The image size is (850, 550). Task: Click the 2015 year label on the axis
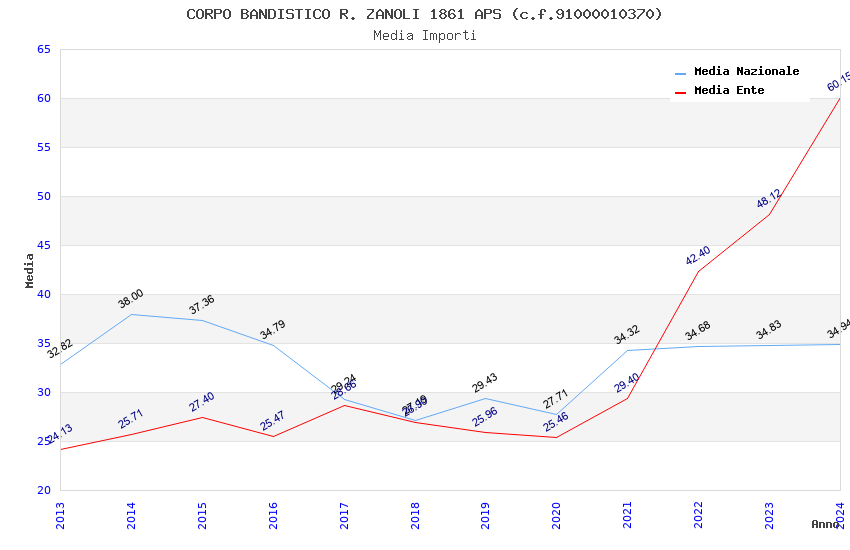(x=202, y=515)
